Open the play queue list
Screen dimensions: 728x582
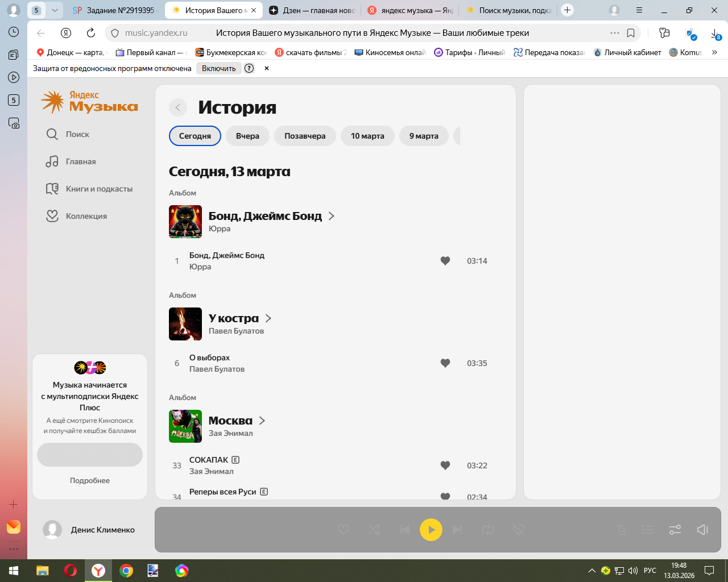(x=648, y=530)
